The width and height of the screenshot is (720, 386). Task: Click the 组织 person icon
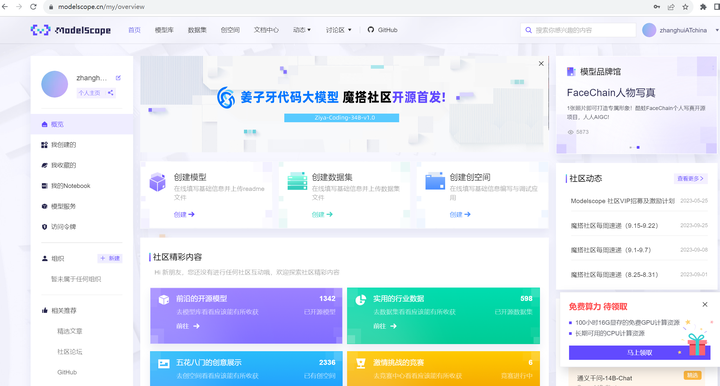(45, 258)
